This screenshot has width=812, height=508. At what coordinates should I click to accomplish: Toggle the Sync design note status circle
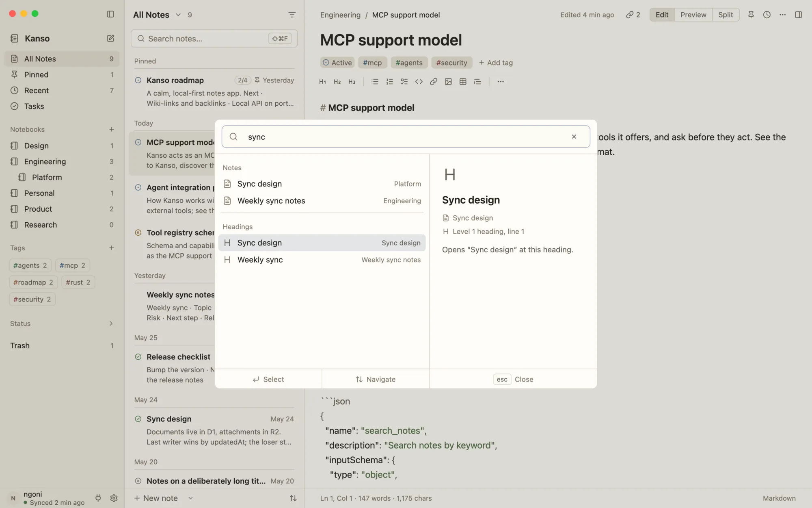point(138,419)
